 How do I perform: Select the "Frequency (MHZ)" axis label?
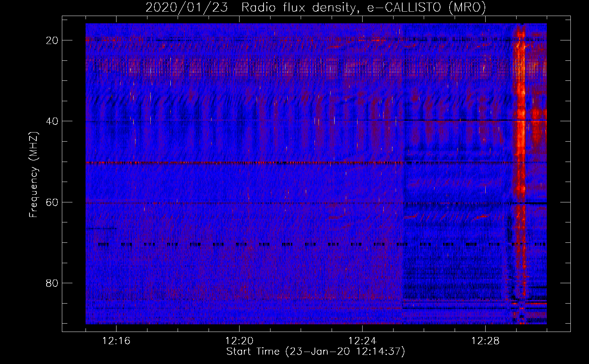33,175
